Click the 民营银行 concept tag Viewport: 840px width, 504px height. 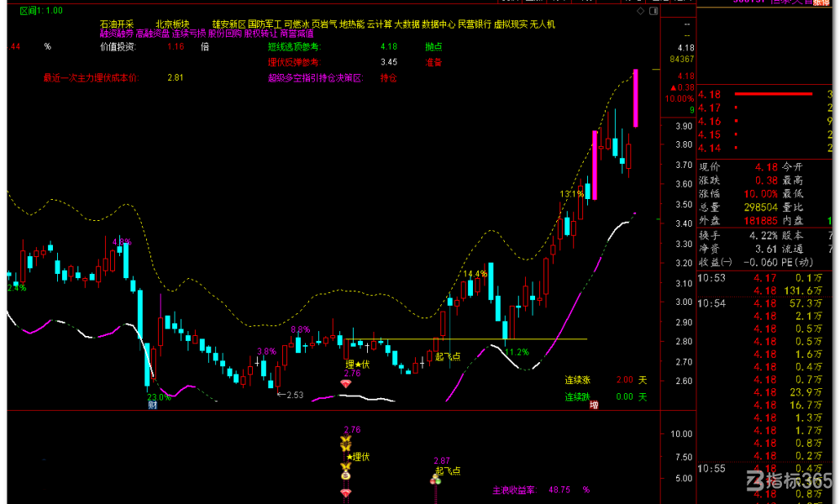tap(475, 24)
